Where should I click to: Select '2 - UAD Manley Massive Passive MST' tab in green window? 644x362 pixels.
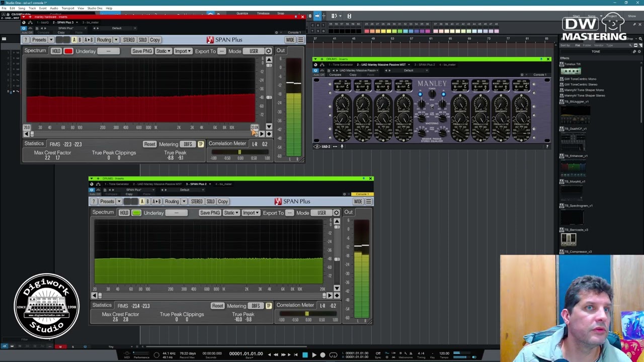(158, 184)
